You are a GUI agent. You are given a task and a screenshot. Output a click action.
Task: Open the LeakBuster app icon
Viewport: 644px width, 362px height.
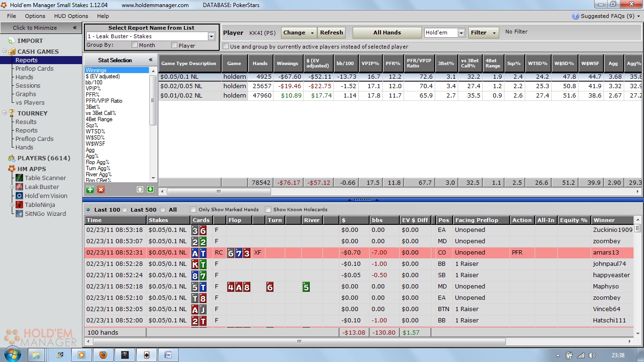[x=19, y=187]
